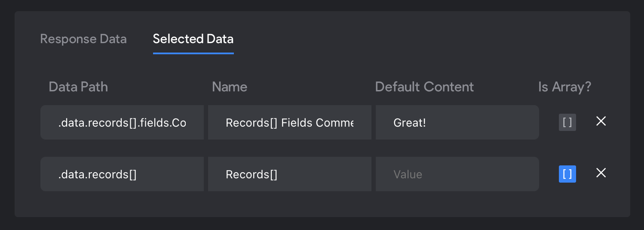This screenshot has height=230, width=644.
Task: Click the Name column header
Action: [230, 87]
